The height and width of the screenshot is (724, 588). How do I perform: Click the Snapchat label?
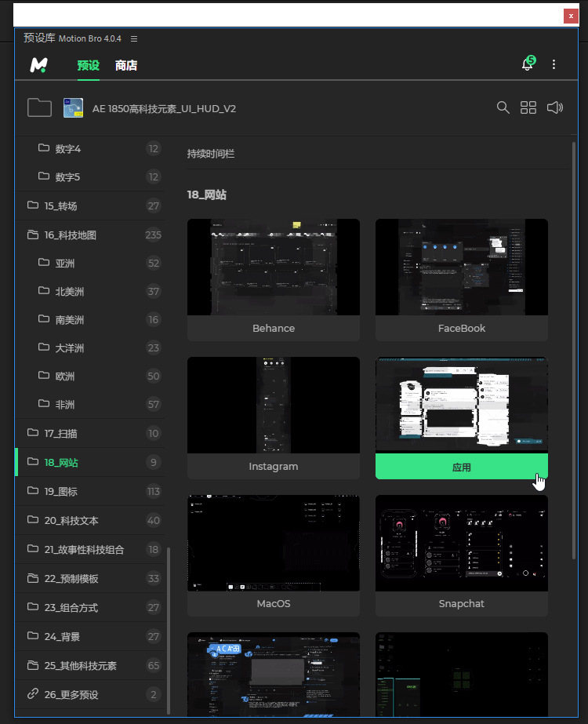point(462,603)
